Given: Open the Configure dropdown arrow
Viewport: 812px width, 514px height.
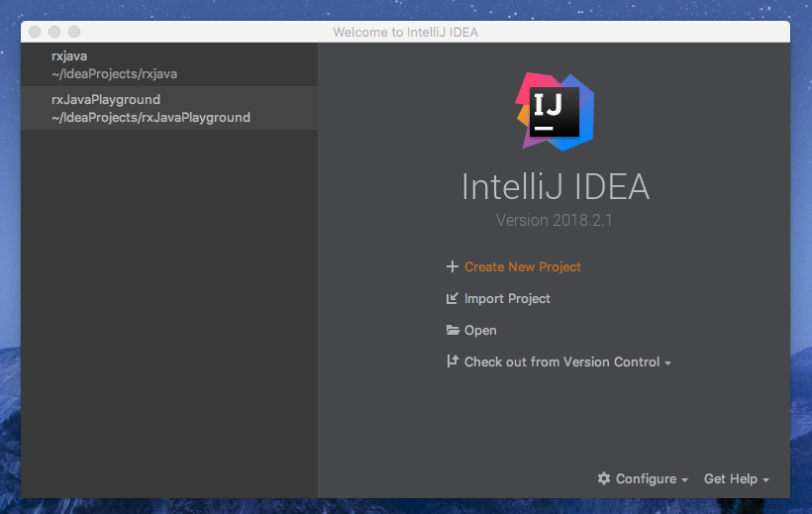Looking at the screenshot, I should pyautogui.click(x=684, y=480).
